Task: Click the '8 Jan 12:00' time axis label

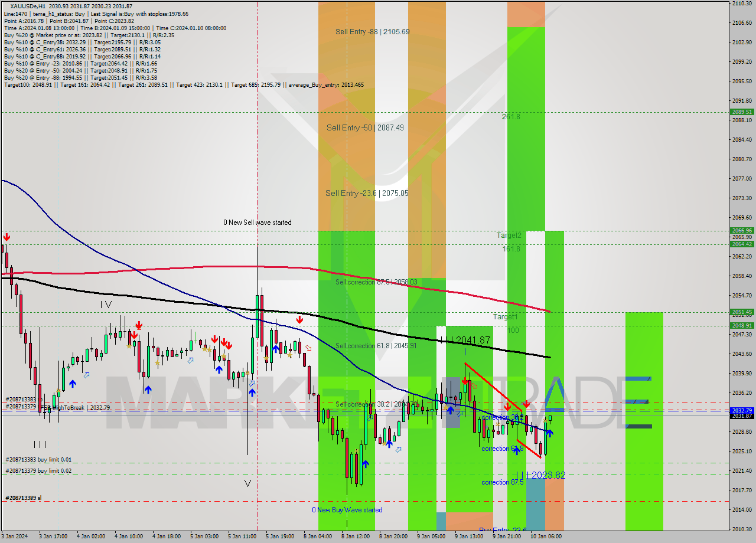Action: point(356,537)
